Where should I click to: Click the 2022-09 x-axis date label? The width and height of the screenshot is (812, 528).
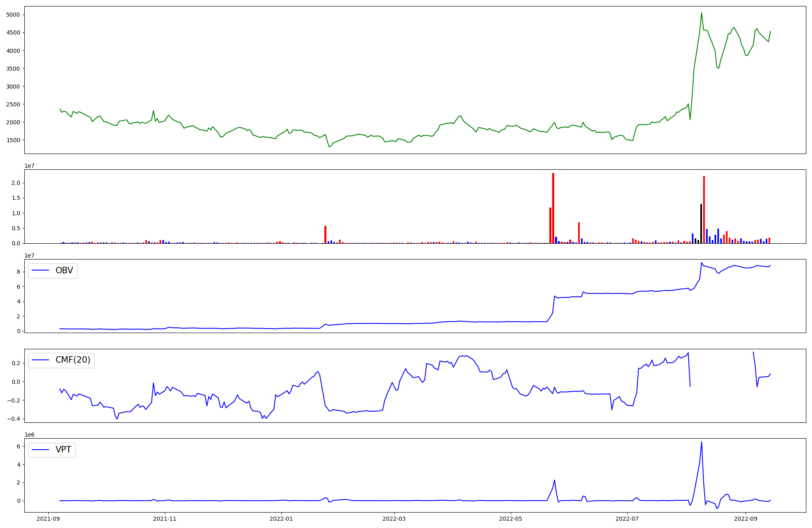coord(745,519)
